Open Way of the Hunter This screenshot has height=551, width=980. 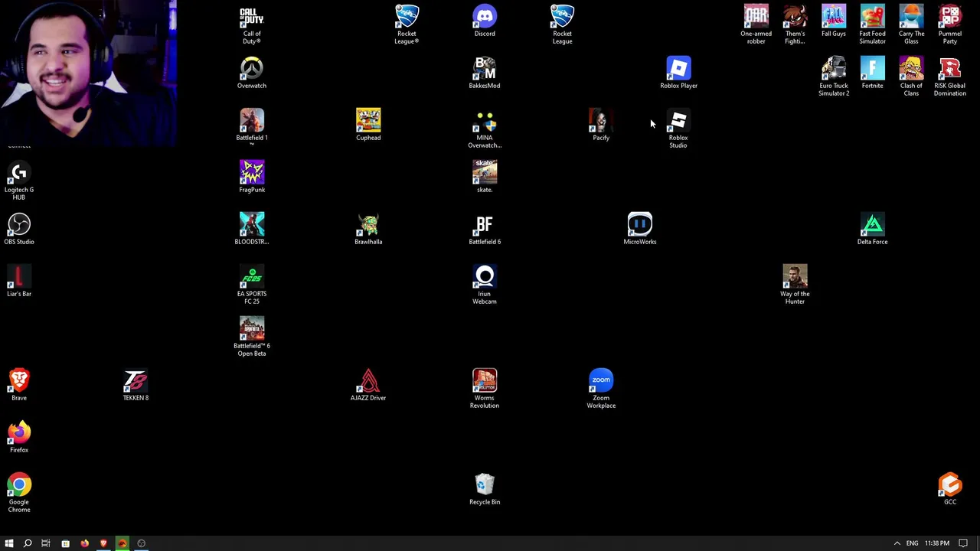pyautogui.click(x=795, y=285)
